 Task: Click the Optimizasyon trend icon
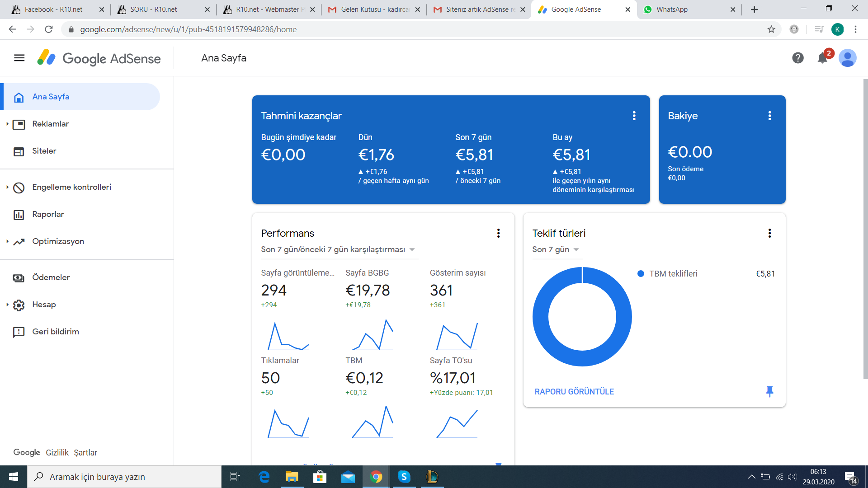click(19, 242)
